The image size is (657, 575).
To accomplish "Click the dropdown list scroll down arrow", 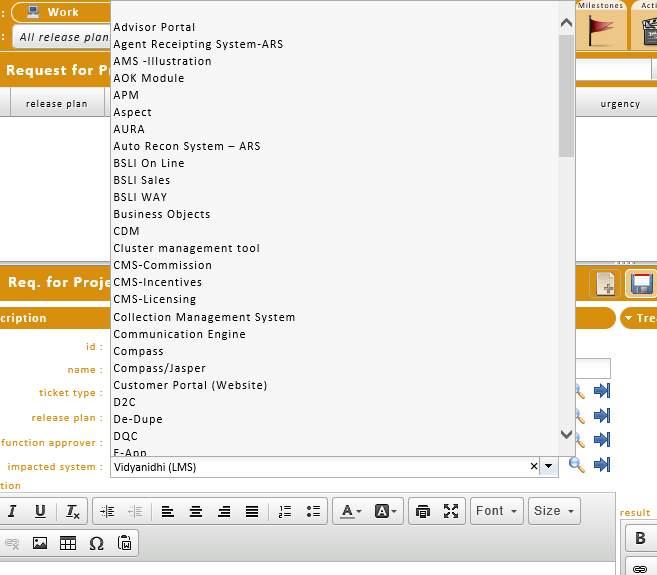I will pyautogui.click(x=566, y=435).
